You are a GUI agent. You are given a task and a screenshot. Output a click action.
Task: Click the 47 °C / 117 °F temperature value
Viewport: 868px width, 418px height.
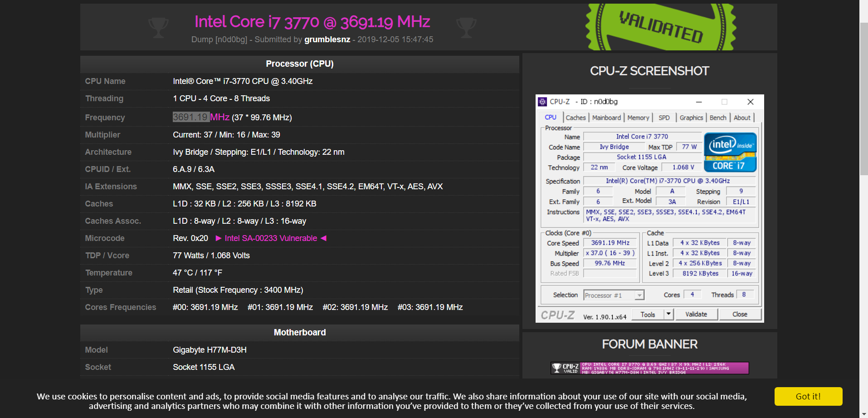[x=197, y=273]
